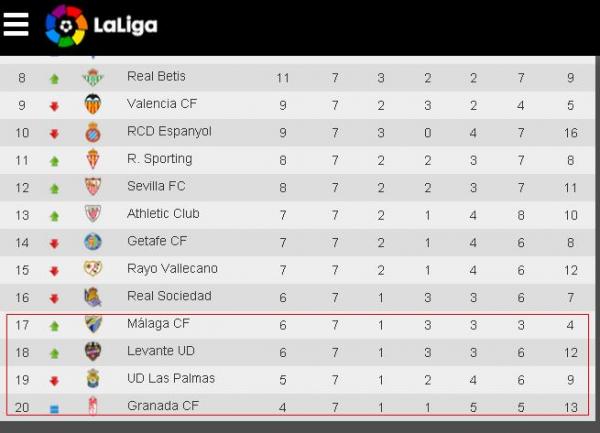Click the LaLiga logo
The image size is (600, 433).
(x=102, y=26)
